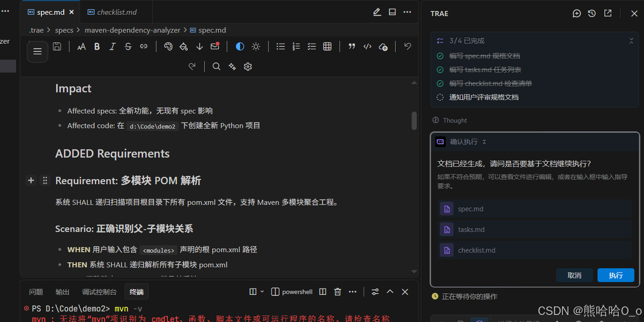Image resolution: width=644 pixels, height=322 pixels.
Task: Select .trae in the breadcrumb
Action: 36,30
